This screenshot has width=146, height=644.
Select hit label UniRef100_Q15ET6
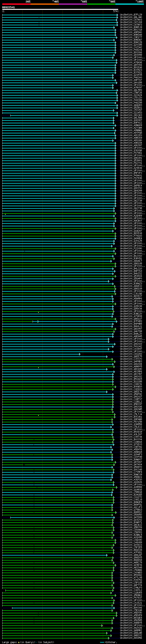click(x=131, y=565)
